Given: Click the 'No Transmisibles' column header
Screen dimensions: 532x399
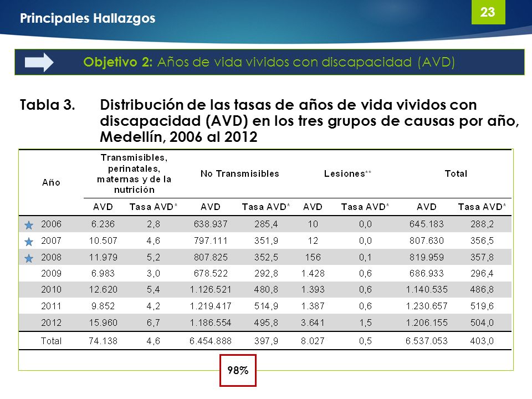Looking at the screenshot, I should (x=240, y=173).
